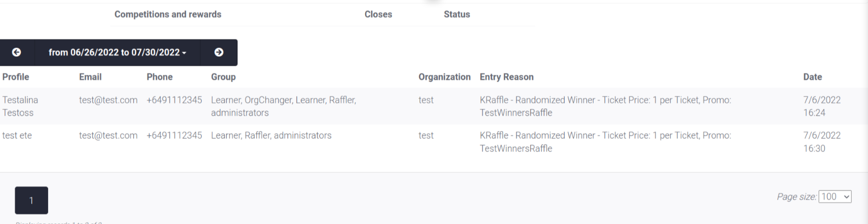
Task: Click the Closes column header
Action: [x=378, y=14]
